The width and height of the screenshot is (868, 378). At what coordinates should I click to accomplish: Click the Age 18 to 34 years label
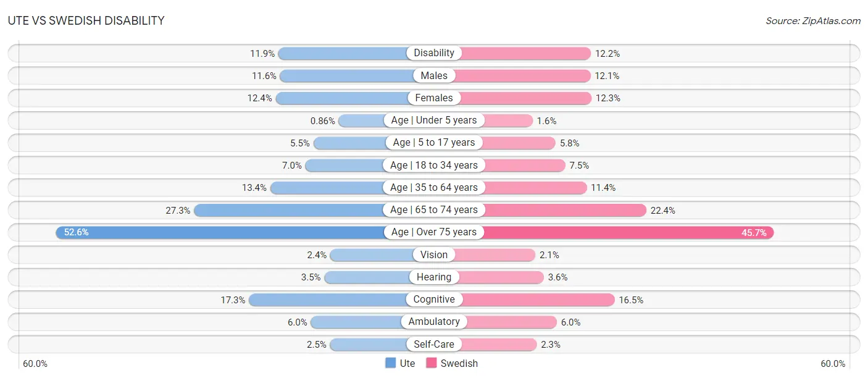point(434,165)
